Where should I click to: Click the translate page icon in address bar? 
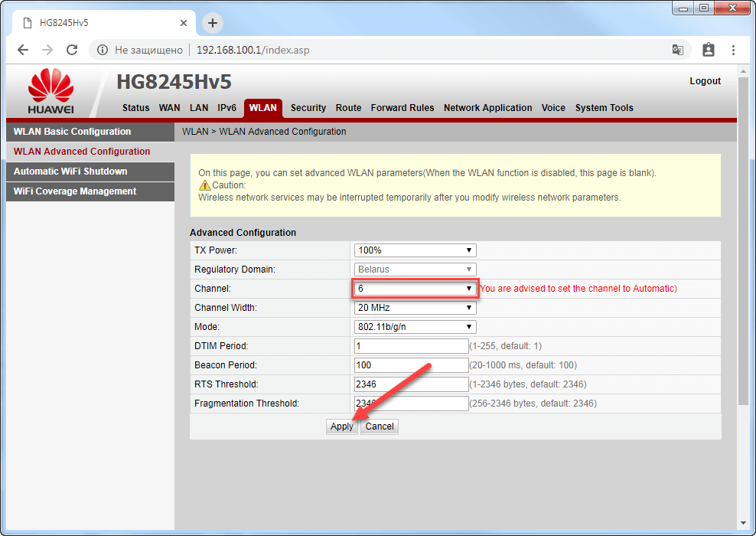pos(678,50)
